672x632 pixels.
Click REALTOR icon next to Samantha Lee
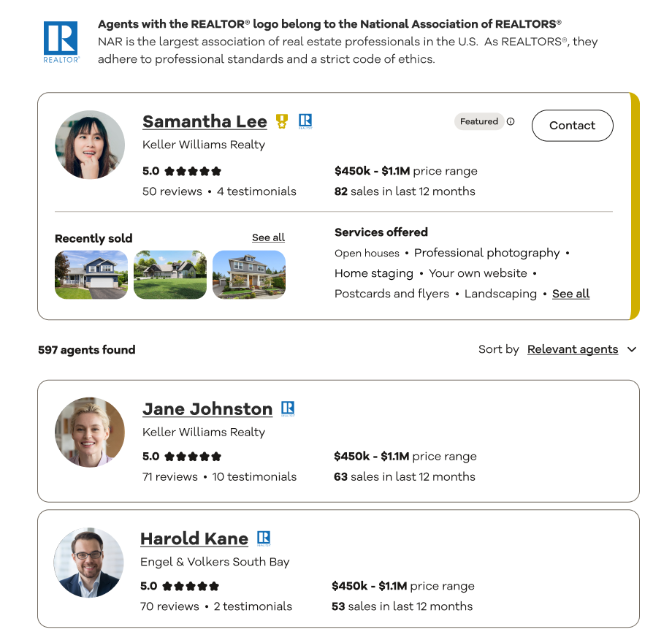point(305,121)
